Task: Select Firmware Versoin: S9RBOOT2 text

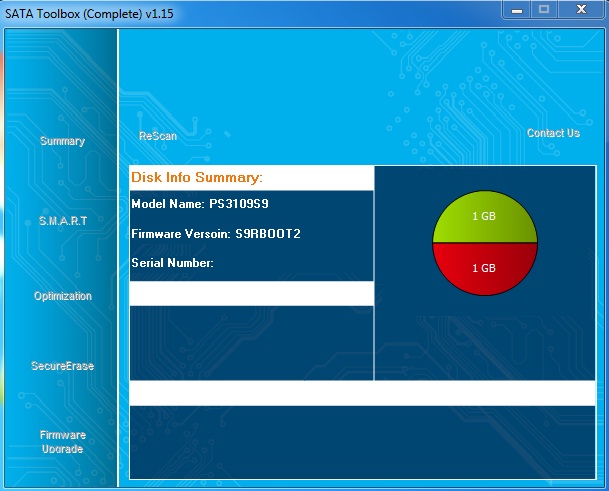Action: (216, 234)
